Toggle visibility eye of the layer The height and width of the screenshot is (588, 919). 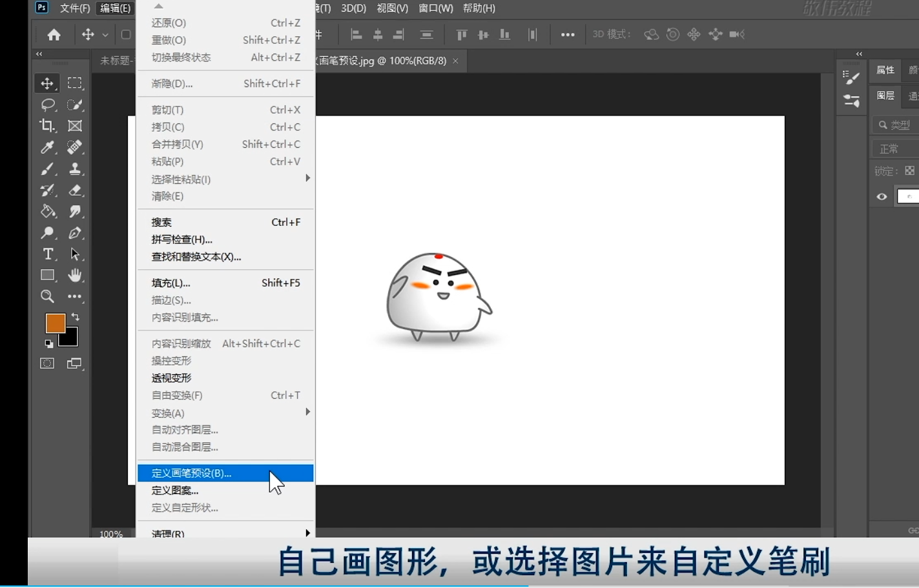882,197
